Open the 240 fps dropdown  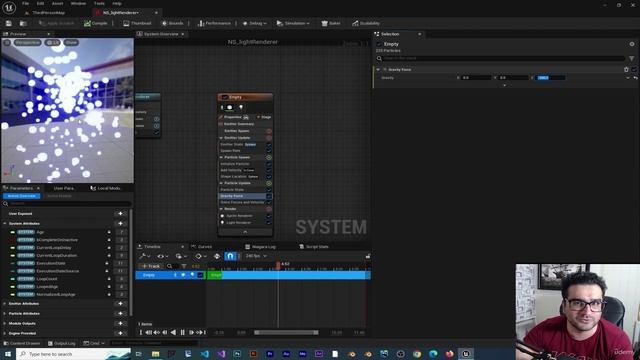(256, 256)
